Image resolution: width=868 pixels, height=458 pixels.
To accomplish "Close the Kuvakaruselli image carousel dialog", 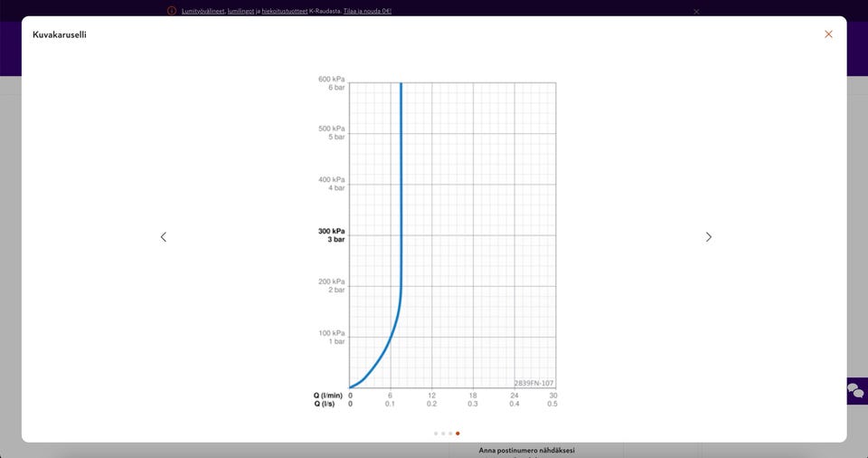I will click(x=828, y=34).
